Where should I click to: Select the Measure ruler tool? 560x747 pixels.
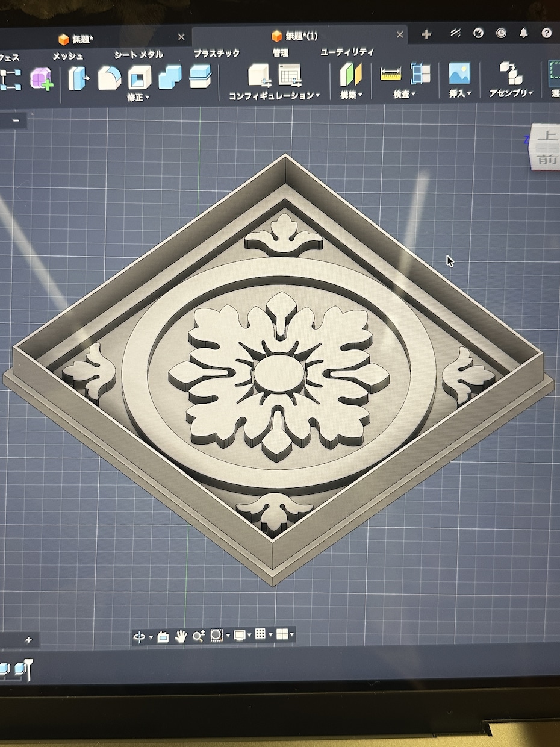[x=391, y=74]
